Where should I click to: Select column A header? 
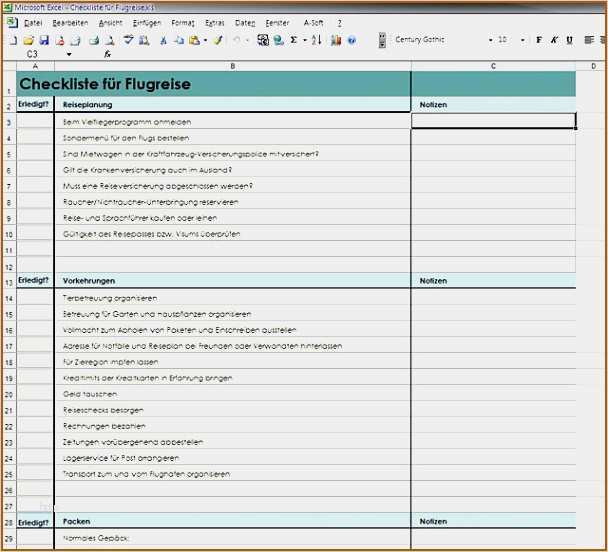click(x=35, y=66)
